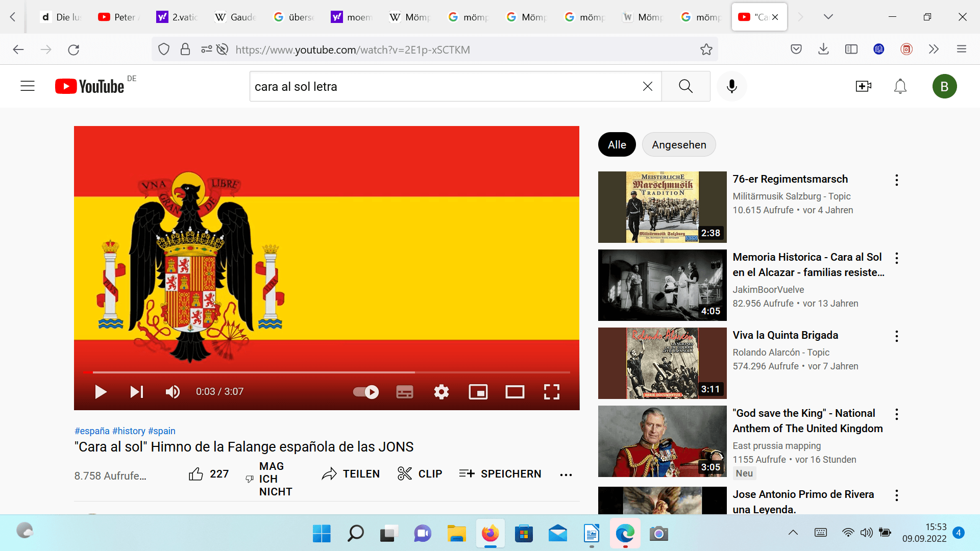980x551 pixels.
Task: Open options menu for God save the King
Action: pyautogui.click(x=897, y=414)
